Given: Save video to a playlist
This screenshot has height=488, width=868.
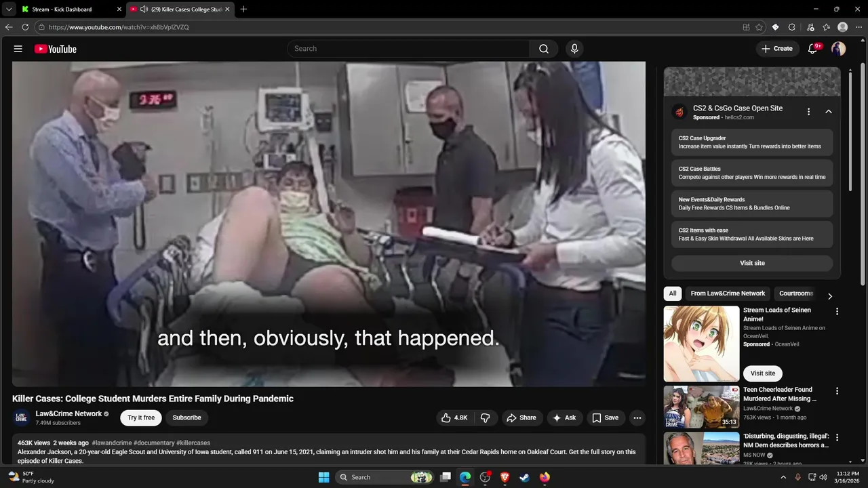Looking at the screenshot, I should tap(605, 418).
